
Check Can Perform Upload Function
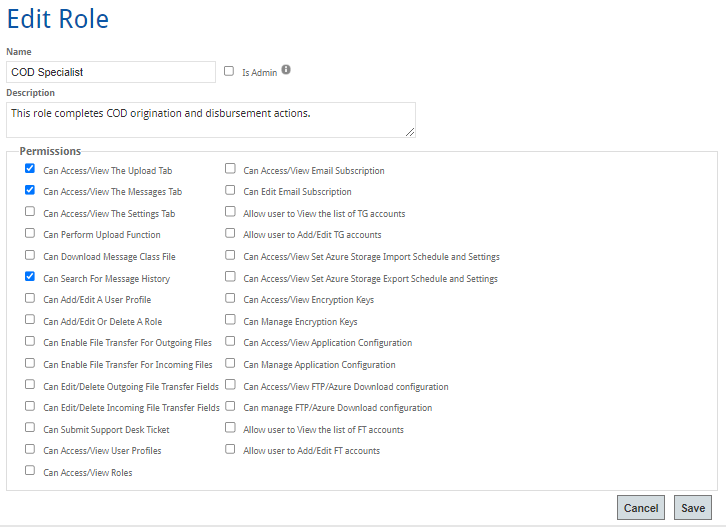point(30,233)
